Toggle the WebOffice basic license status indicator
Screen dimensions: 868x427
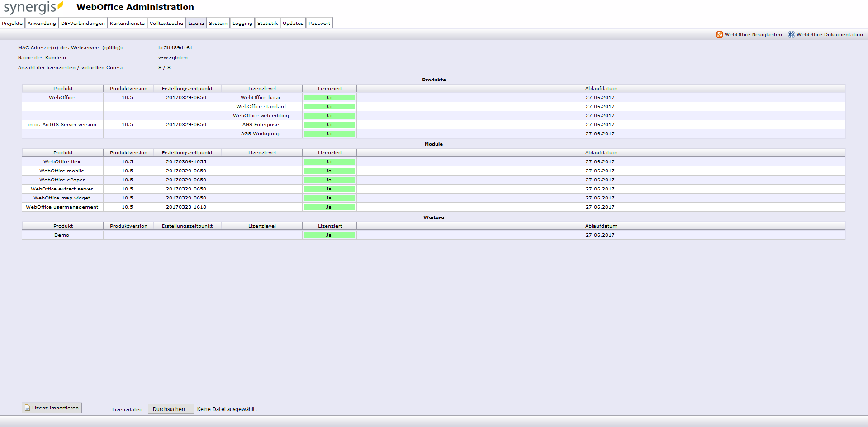coord(330,97)
